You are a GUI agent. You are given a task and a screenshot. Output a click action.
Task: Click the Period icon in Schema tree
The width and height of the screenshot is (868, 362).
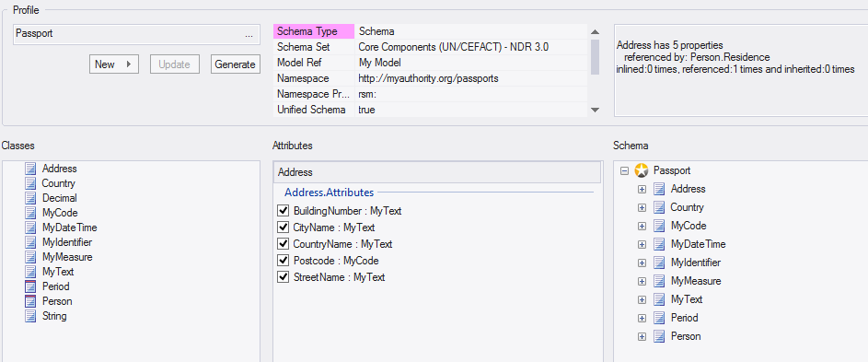point(659,318)
